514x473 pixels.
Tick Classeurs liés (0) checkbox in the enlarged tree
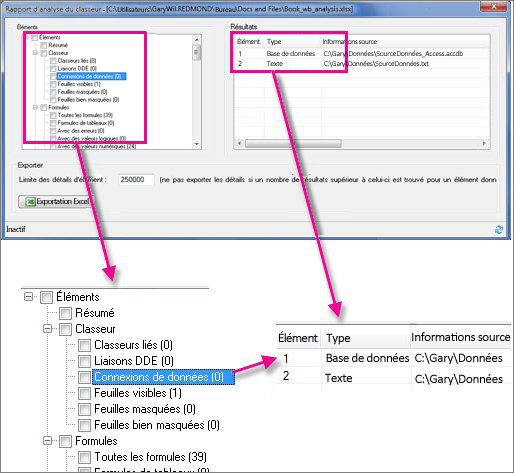click(84, 345)
